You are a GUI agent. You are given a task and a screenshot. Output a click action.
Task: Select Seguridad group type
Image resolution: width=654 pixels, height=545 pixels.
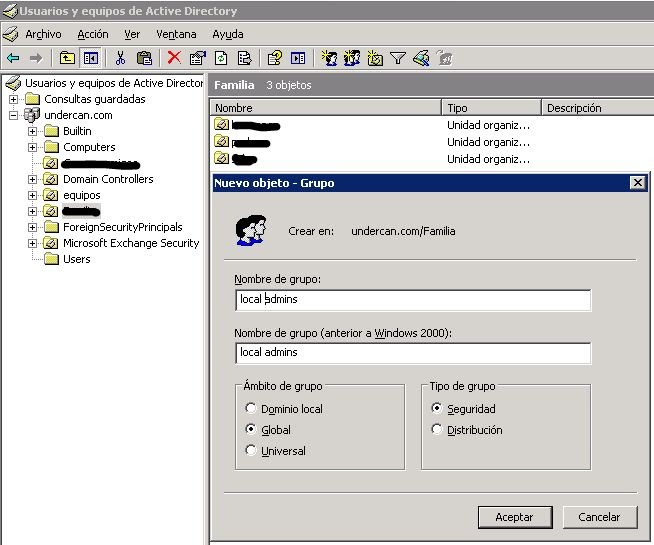436,408
